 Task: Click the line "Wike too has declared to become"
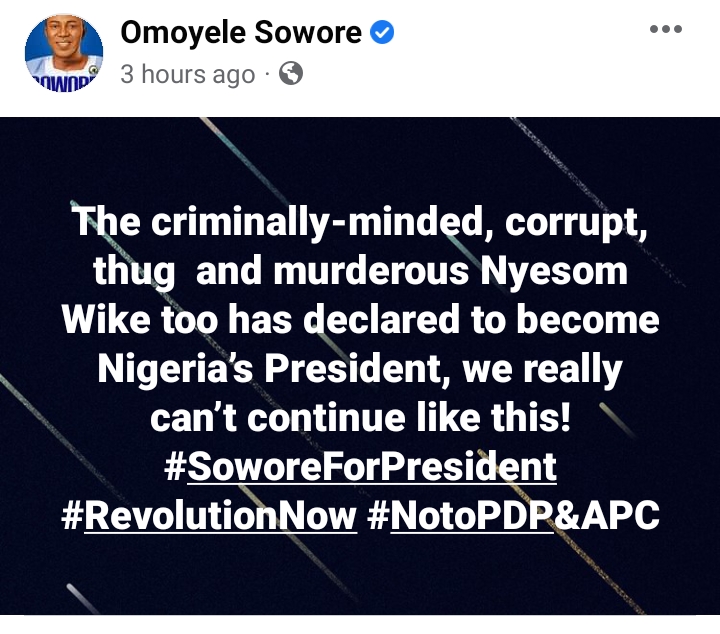coord(360,321)
